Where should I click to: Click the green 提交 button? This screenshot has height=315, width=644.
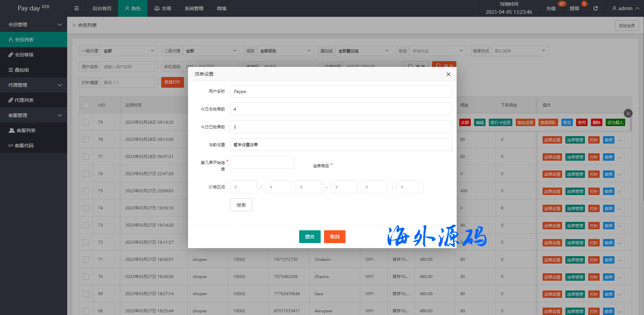310,237
